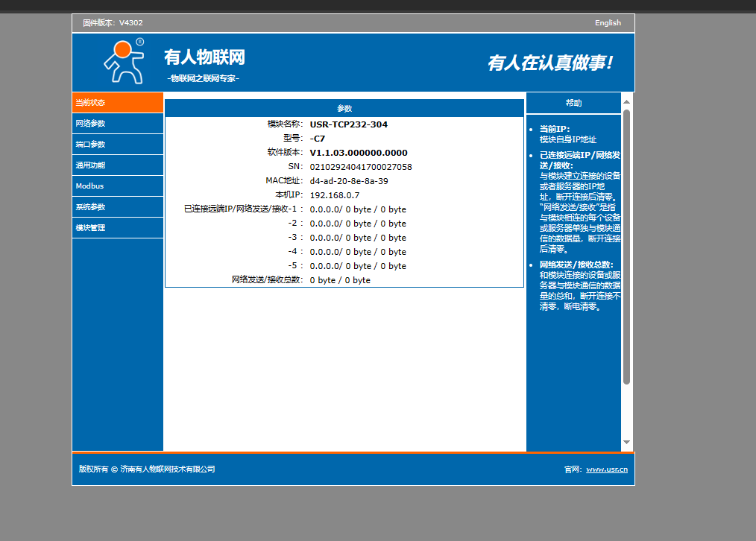This screenshot has width=756, height=541.
Task: Click the help panel scrollbar thumb
Action: click(x=626, y=246)
